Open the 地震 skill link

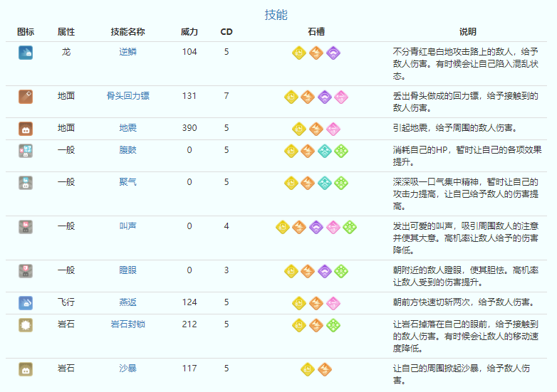[x=128, y=128]
